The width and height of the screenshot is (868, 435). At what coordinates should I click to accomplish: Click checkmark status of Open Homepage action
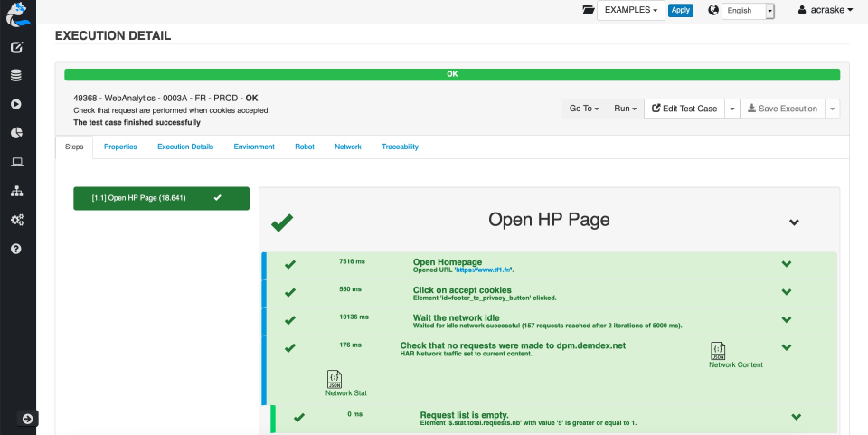(x=290, y=265)
